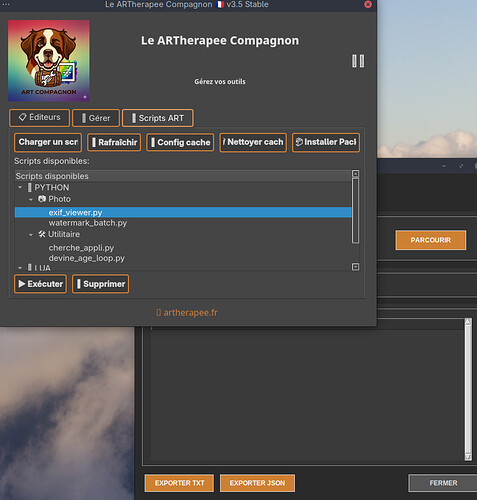Click the Charger un script button
The image size is (477, 500).
[x=48, y=142]
